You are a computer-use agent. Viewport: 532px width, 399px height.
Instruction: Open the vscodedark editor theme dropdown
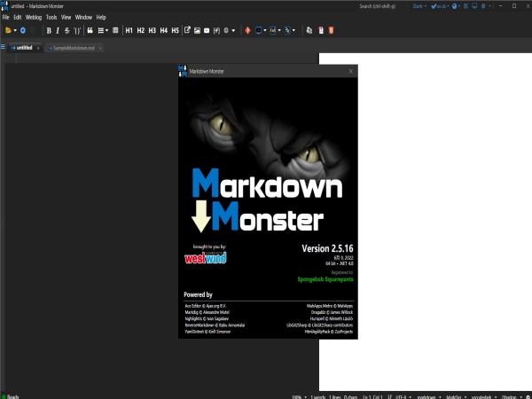click(x=484, y=396)
